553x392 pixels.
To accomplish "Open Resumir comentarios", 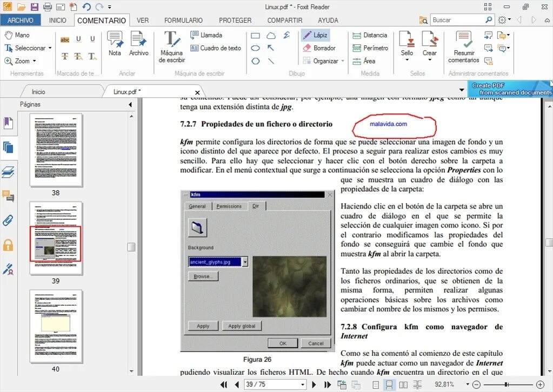I will (464, 47).
